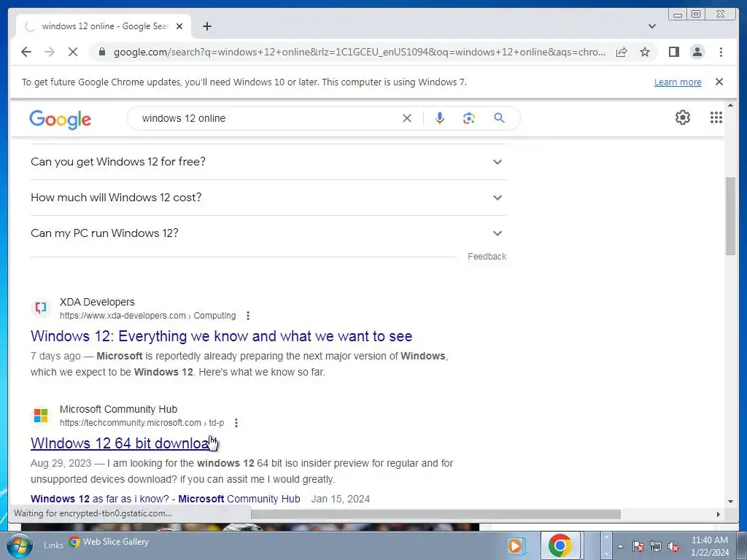Open 'WIndows 12 64 bit download' result
This screenshot has height=560, width=747.
(122, 443)
